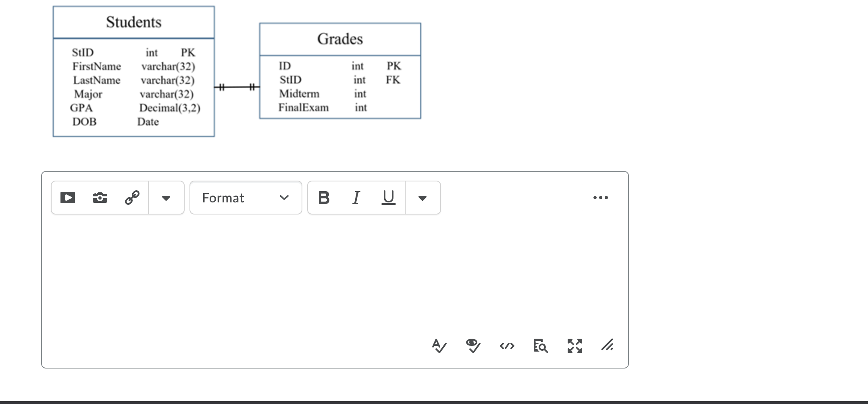Screen dimensions: 868x404
Task: Click inside the empty answer text area
Action: coord(335,274)
